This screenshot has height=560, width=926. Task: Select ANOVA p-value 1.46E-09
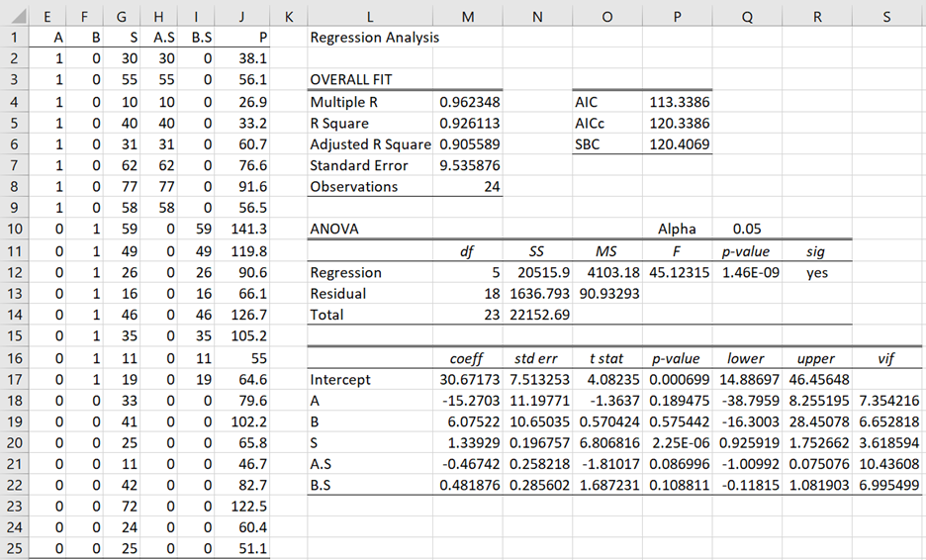click(x=747, y=272)
